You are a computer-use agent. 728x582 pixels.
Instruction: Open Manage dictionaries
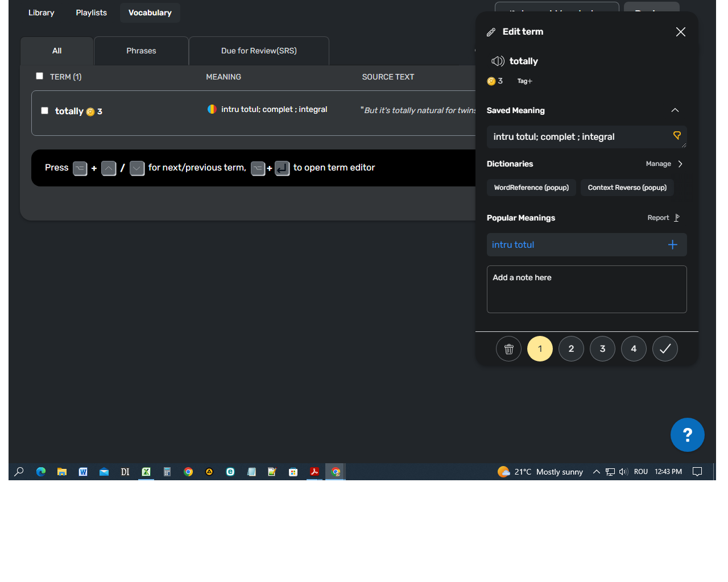point(659,164)
